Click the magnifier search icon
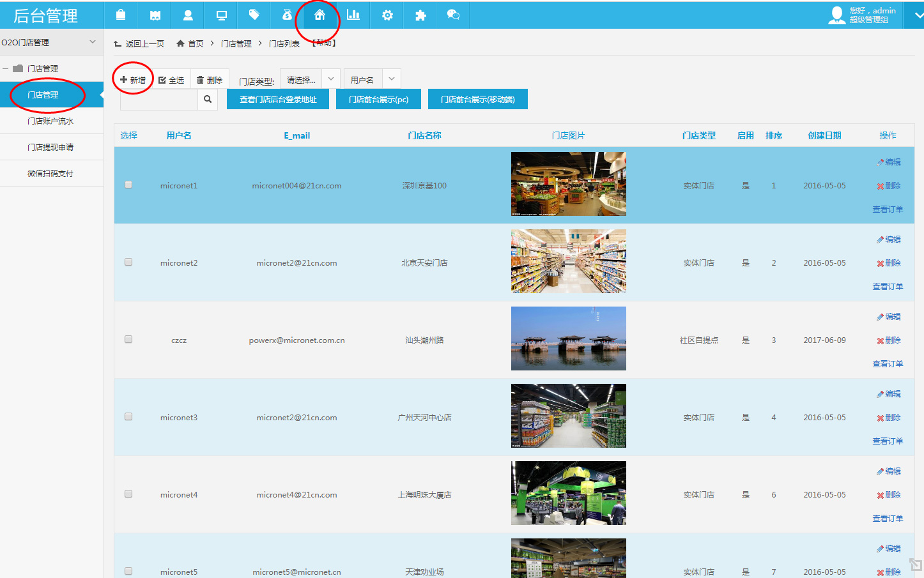Screen dimensions: 924x578 click(208, 99)
